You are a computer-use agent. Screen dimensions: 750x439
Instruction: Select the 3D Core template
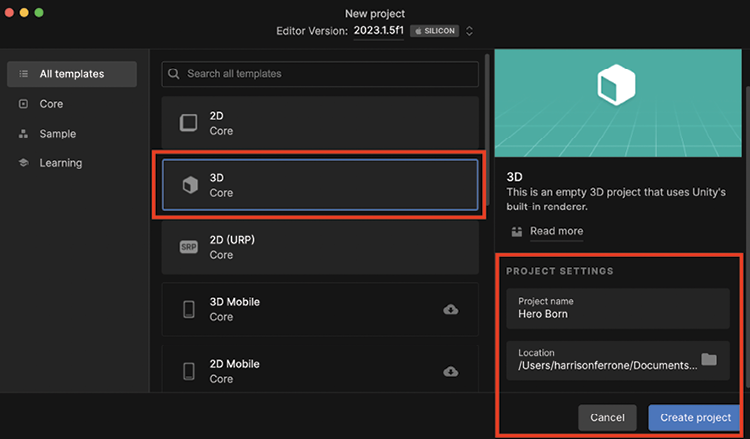click(320, 185)
